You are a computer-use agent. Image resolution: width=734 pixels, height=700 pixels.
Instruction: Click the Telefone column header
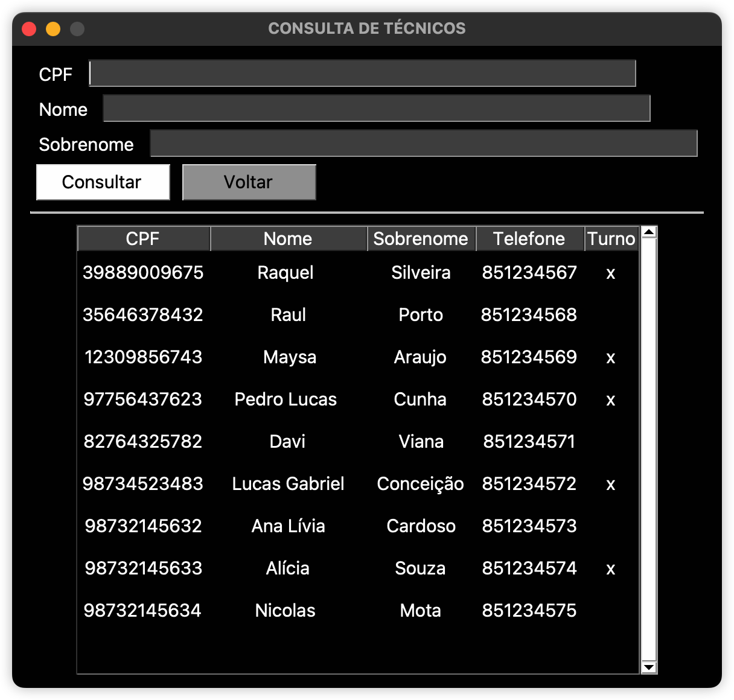(x=530, y=238)
